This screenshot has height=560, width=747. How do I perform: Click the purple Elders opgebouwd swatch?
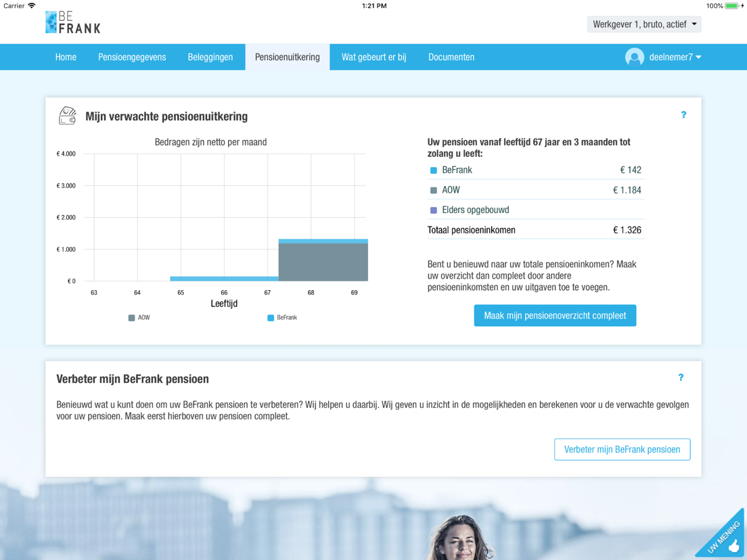(x=434, y=210)
